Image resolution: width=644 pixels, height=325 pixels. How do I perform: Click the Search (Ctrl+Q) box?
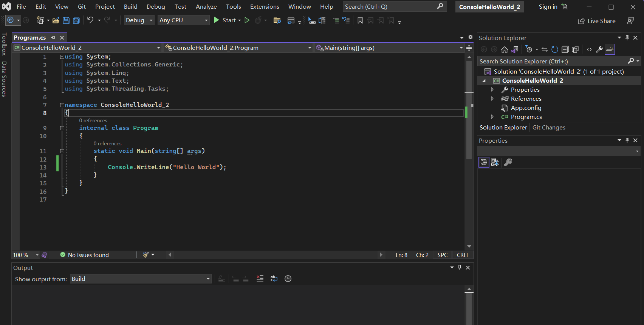pos(394,6)
